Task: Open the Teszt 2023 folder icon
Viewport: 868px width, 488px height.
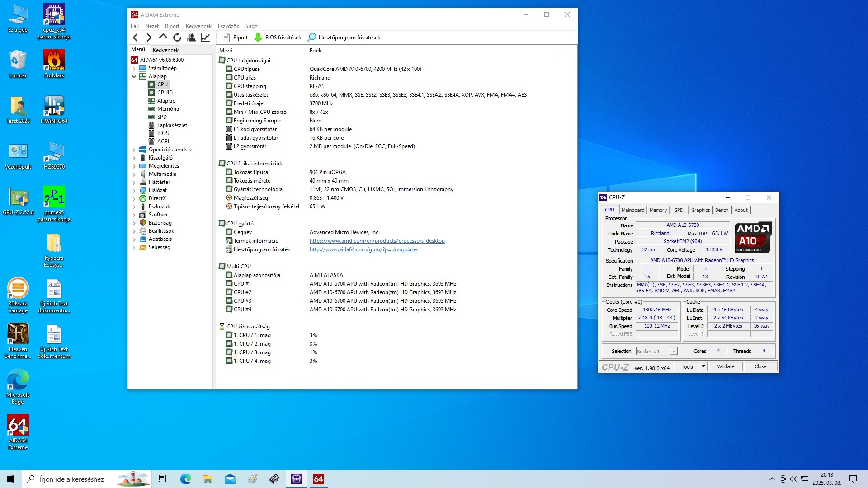Action: 18,109
